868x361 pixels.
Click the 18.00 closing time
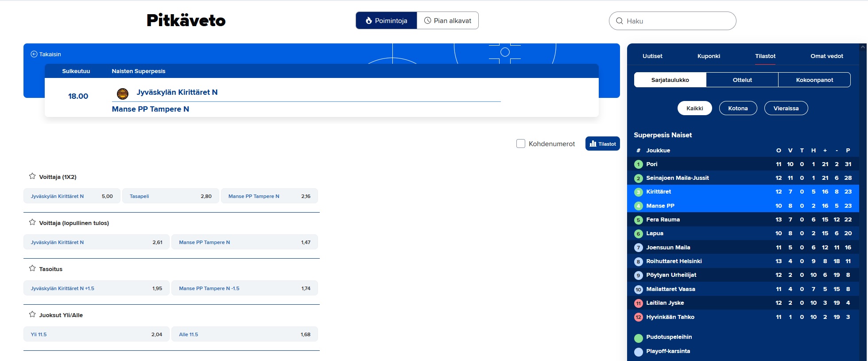pos(78,96)
